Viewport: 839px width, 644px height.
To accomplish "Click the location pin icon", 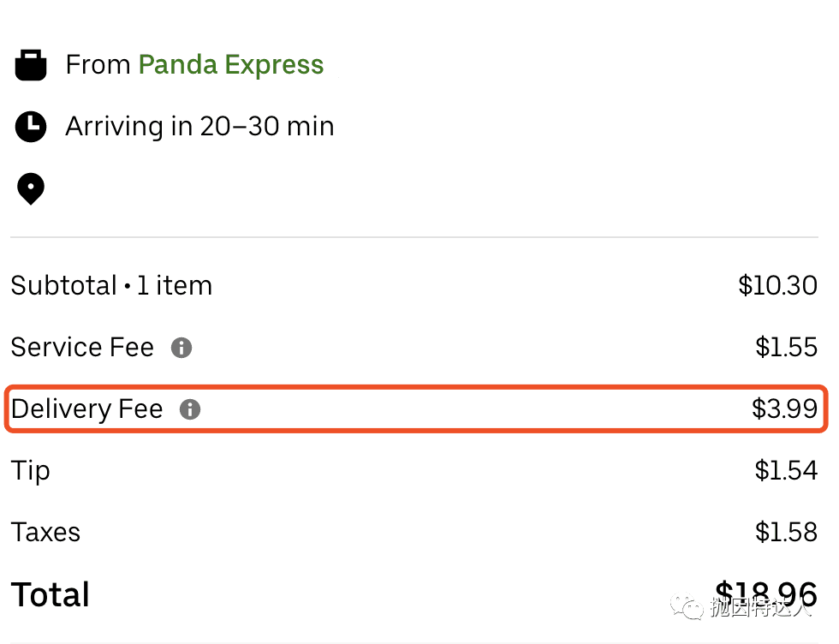I will [31, 189].
